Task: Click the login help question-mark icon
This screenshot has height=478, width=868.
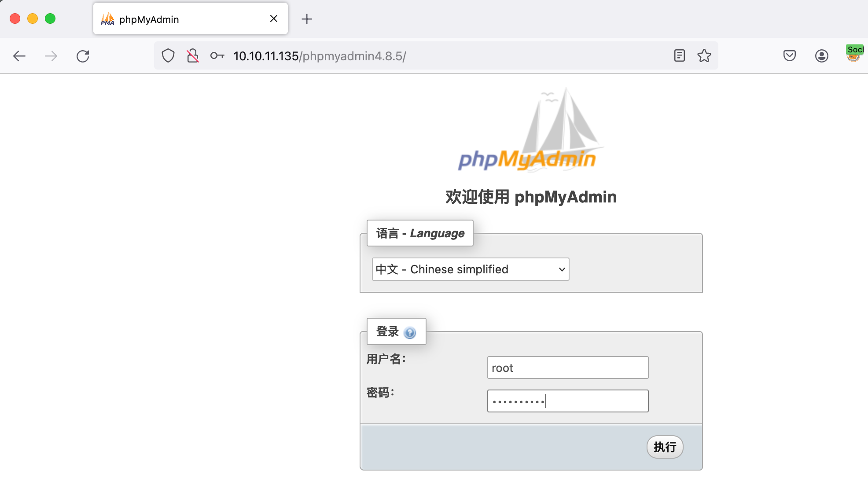Action: pyautogui.click(x=409, y=333)
